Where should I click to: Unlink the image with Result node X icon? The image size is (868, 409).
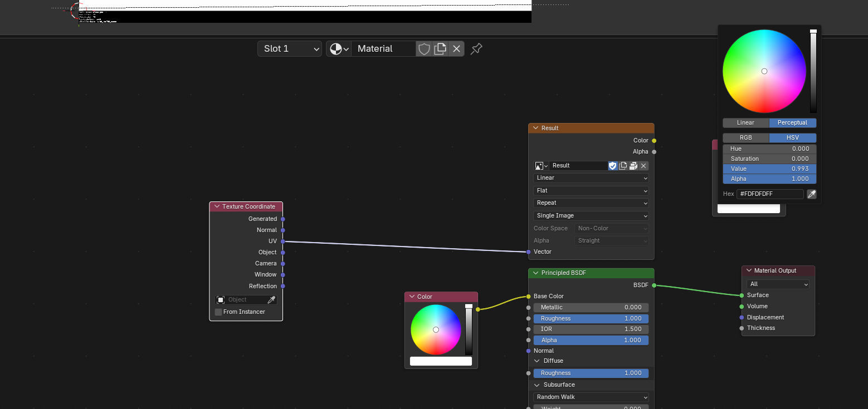[643, 166]
